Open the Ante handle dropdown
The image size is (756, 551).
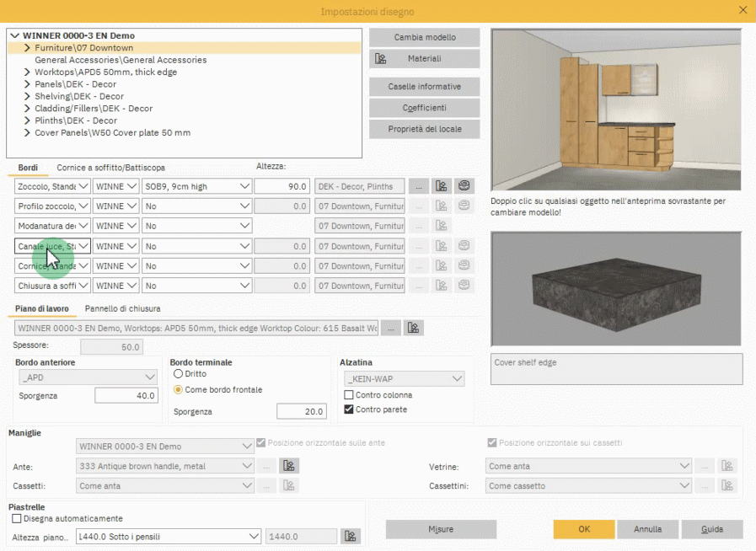pyautogui.click(x=165, y=466)
